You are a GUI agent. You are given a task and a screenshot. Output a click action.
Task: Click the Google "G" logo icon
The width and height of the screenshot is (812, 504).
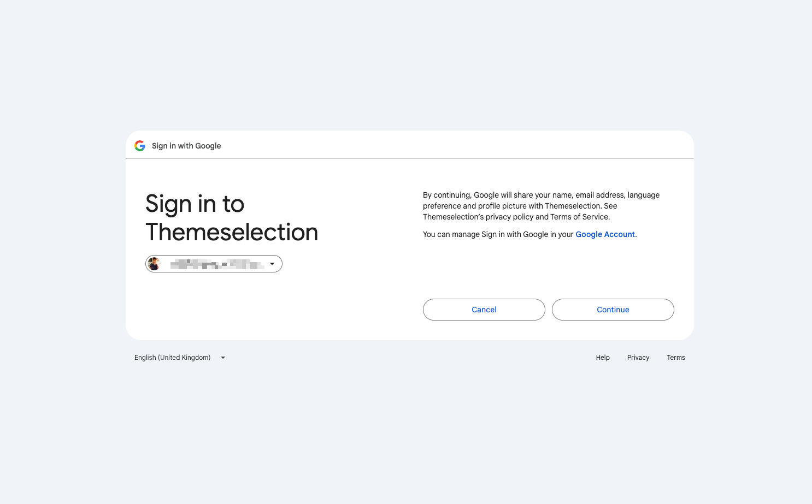[140, 146]
